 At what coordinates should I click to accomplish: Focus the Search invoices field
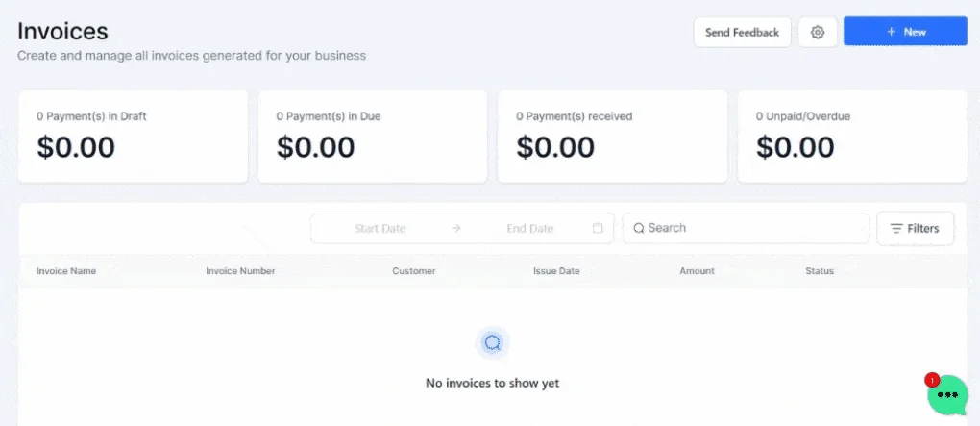746,228
